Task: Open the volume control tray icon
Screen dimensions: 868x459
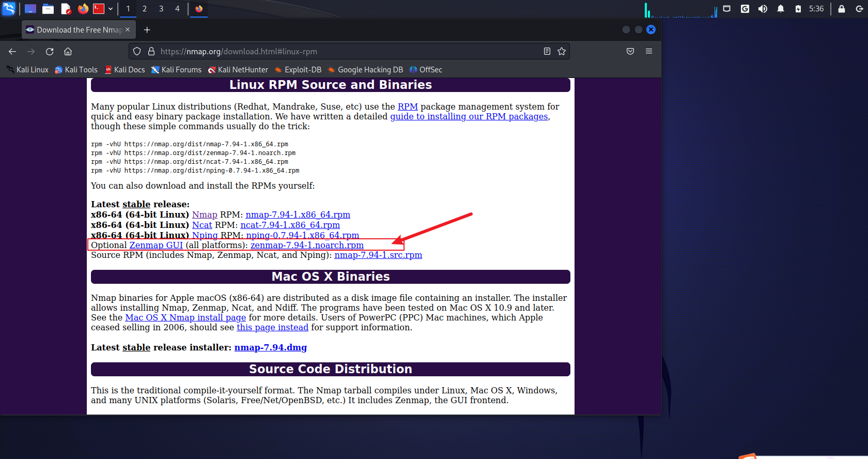Action: [x=763, y=9]
